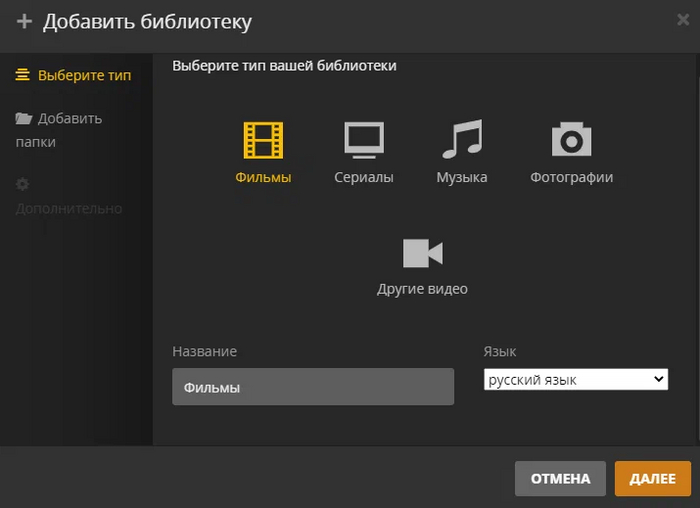Pick the Музыка music note icon
The width and height of the screenshot is (700, 508).
pyautogui.click(x=462, y=141)
